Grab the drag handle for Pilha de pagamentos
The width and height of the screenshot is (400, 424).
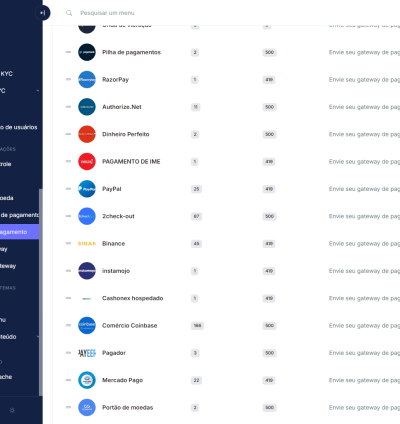click(68, 52)
